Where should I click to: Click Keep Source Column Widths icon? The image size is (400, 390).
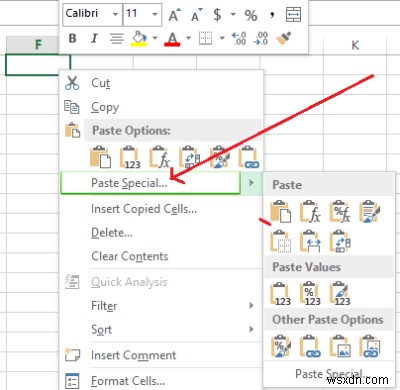click(x=310, y=241)
